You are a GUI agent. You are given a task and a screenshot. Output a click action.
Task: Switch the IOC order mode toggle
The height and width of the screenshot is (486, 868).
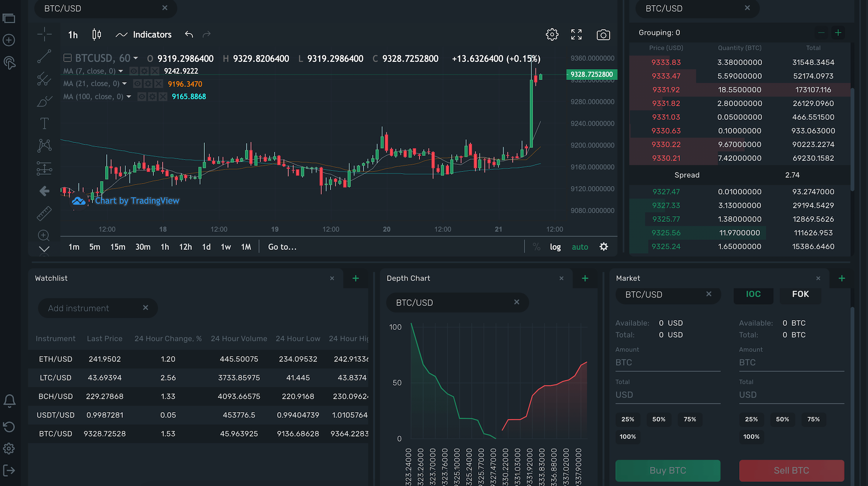click(753, 294)
